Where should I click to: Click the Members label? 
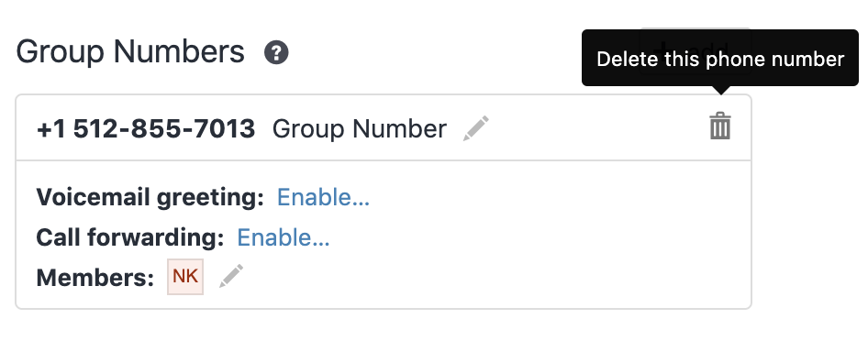point(95,278)
